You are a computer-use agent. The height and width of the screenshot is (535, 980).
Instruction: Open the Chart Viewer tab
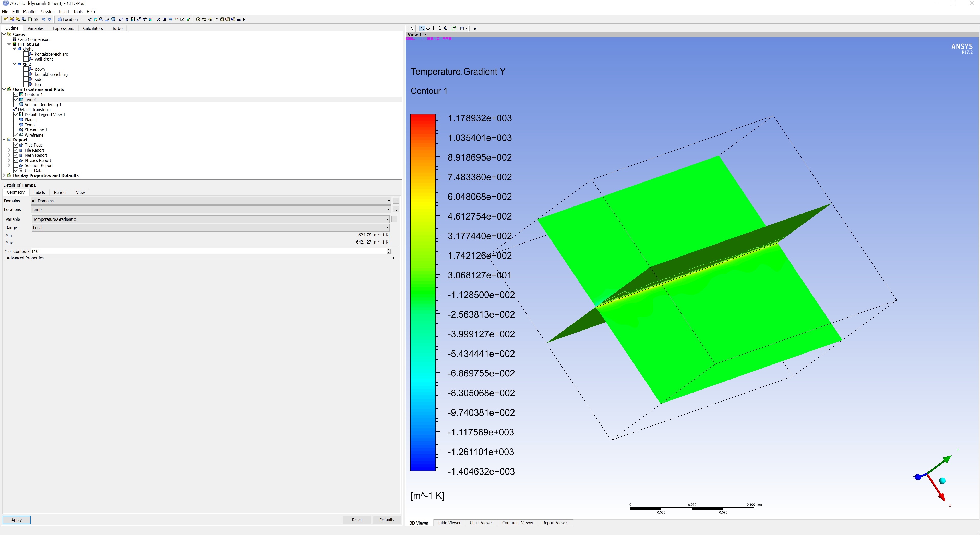(x=481, y=523)
